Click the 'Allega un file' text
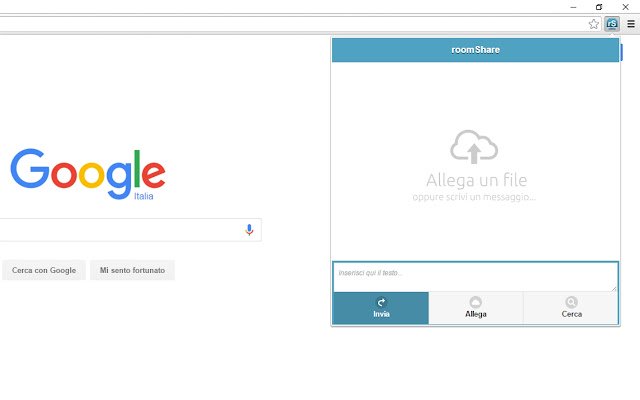This screenshot has width=640, height=400. pos(476,180)
